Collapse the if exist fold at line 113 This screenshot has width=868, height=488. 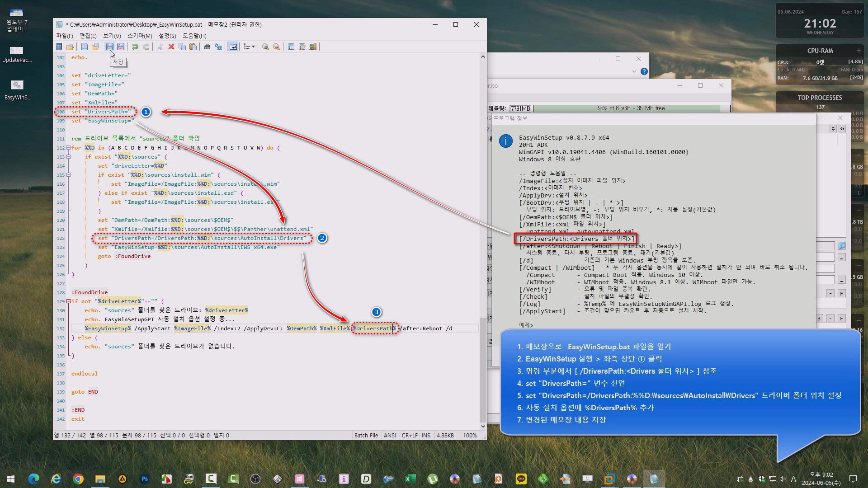point(68,157)
